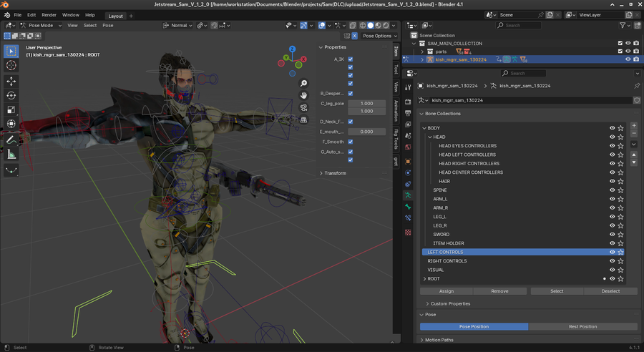Image resolution: width=644 pixels, height=352 pixels.
Task: Hide kish_mgrr_sam_130224 in outliner
Action: pyautogui.click(x=628, y=59)
